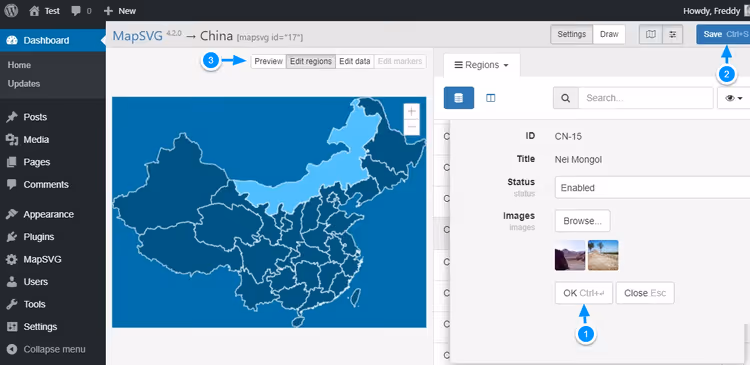Screen dimensions: 750x365
Task: Click the first desert image thumbnail
Action: [x=570, y=255]
